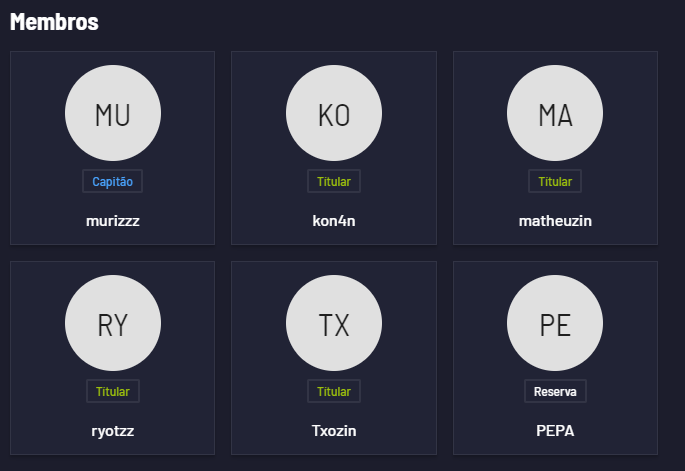Open the kon4n player name link

[334, 220]
